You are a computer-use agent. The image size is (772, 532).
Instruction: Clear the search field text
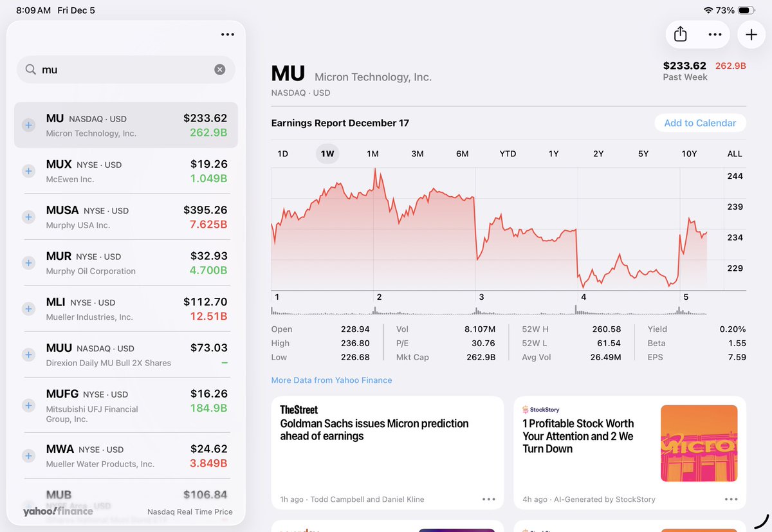220,69
